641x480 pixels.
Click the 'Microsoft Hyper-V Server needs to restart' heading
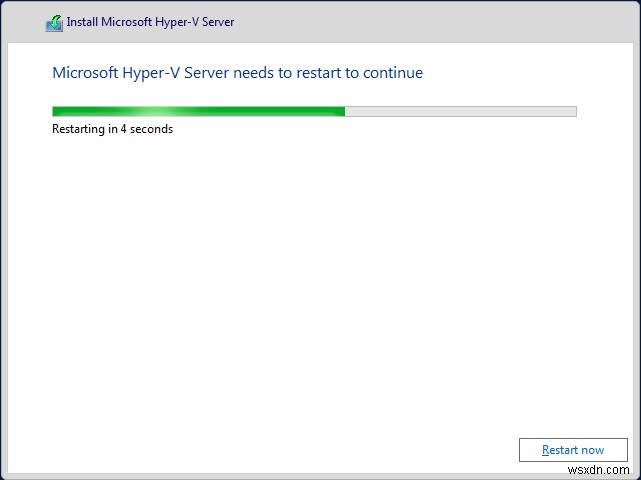(238, 73)
